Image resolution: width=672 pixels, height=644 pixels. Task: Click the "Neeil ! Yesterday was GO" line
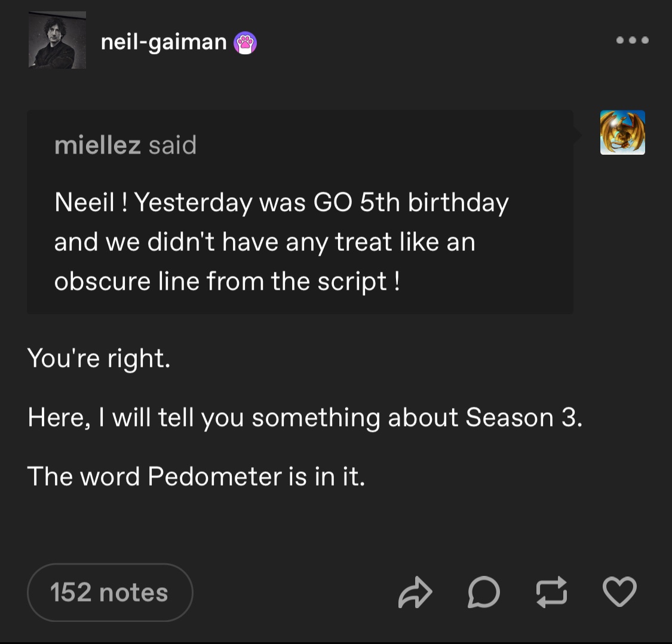tap(203, 203)
